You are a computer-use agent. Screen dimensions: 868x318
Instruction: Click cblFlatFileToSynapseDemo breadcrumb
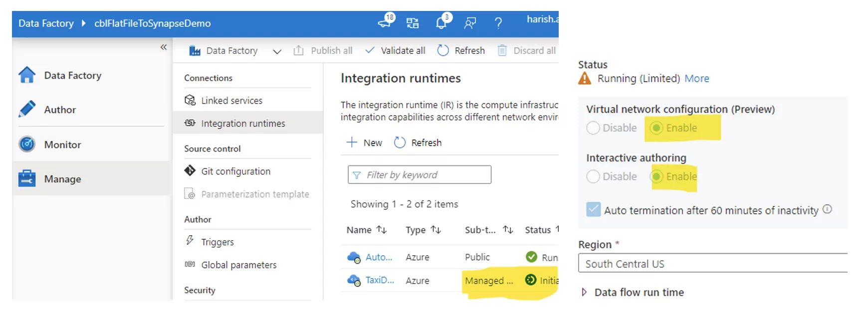click(x=153, y=23)
